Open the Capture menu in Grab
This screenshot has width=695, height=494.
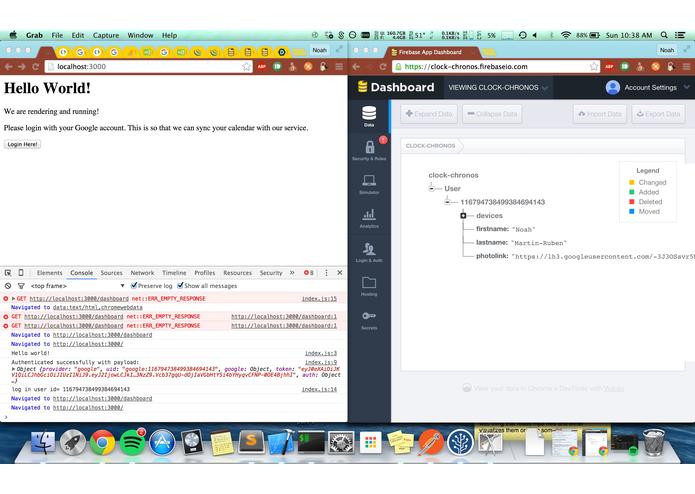point(105,35)
